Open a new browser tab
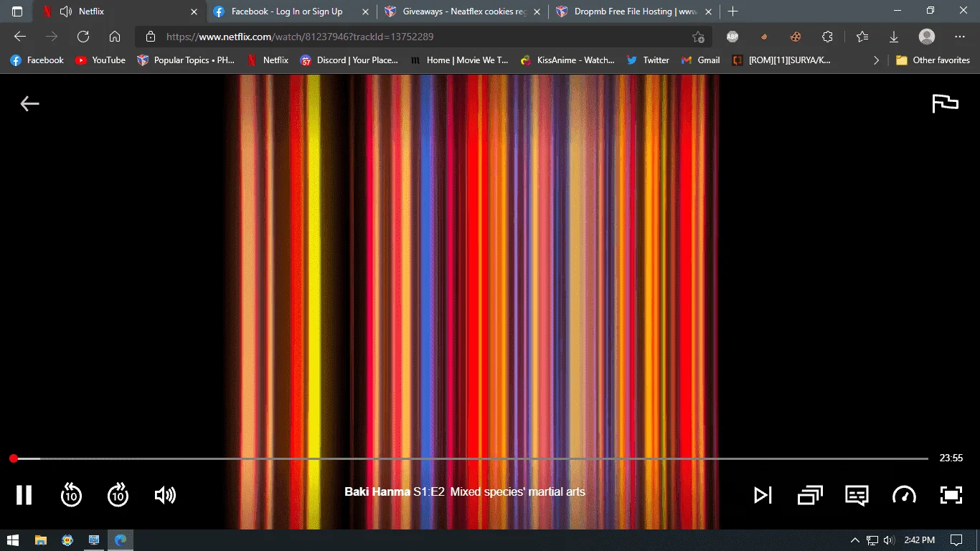 pyautogui.click(x=732, y=11)
